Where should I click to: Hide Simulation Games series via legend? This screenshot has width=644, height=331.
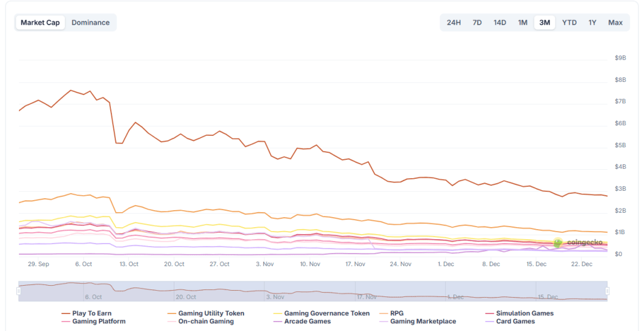(524, 313)
